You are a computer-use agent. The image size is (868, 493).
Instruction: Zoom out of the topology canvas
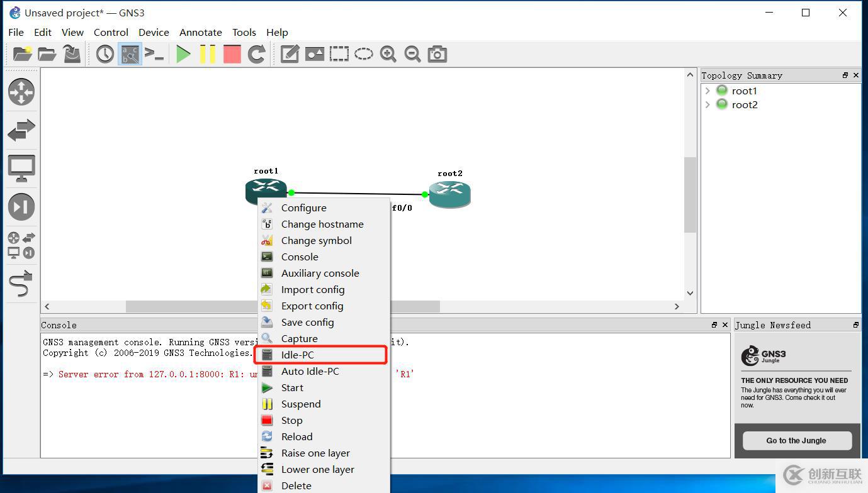(413, 54)
